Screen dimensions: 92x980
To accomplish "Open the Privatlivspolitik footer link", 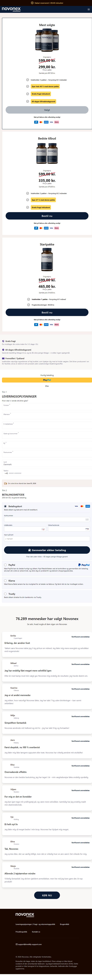I will pyautogui.click(x=21, y=932).
